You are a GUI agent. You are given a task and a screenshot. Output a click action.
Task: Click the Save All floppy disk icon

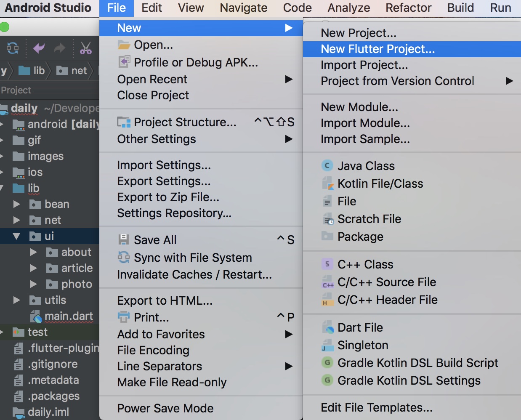pyautogui.click(x=124, y=239)
